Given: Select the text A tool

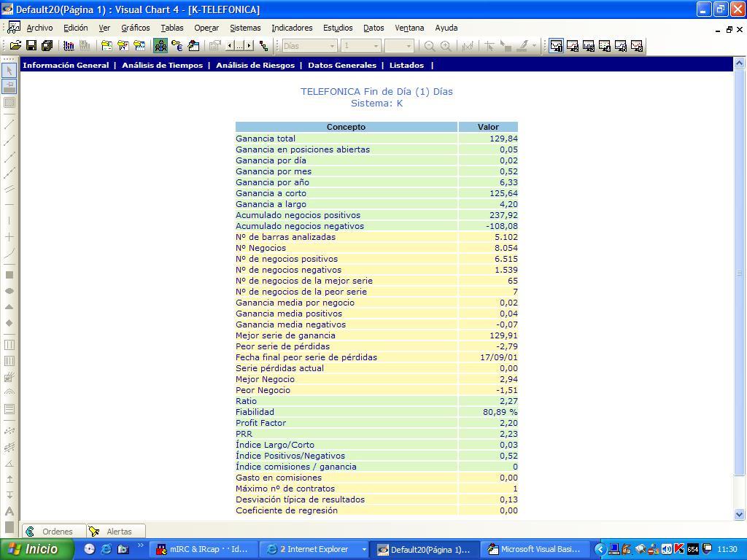Looking at the screenshot, I should 9,511.
